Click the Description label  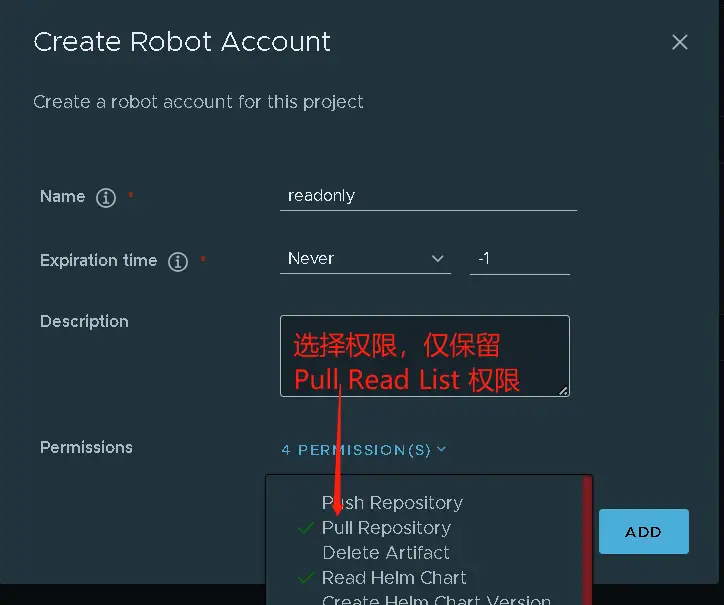click(x=84, y=322)
